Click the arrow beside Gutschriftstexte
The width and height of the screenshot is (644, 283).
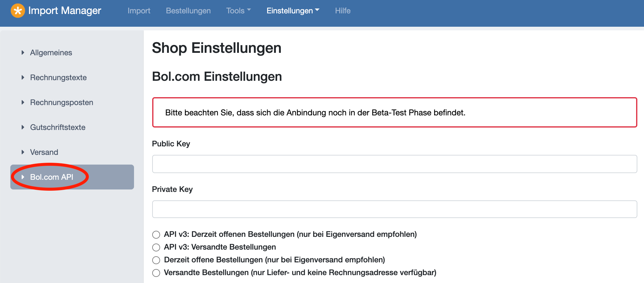[23, 127]
